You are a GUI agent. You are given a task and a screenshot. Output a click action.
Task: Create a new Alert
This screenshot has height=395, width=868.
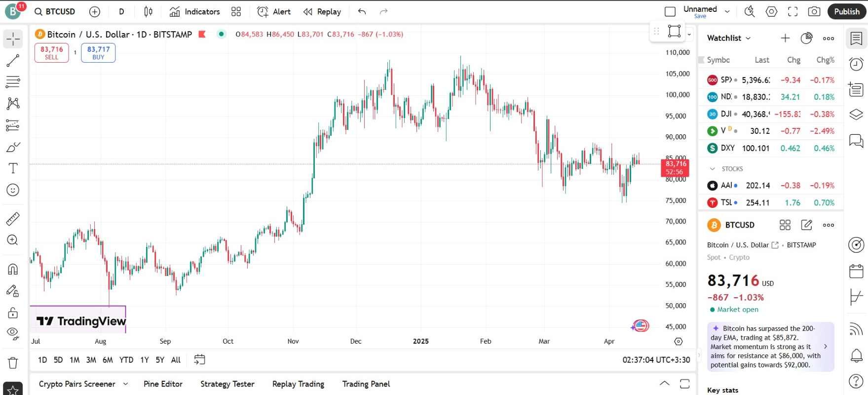[x=274, y=11]
